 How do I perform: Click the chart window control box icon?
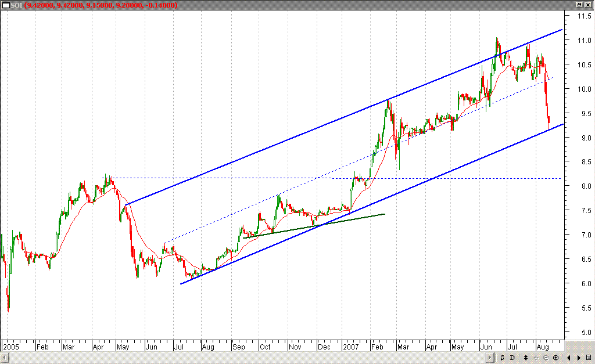[x=6, y=5]
